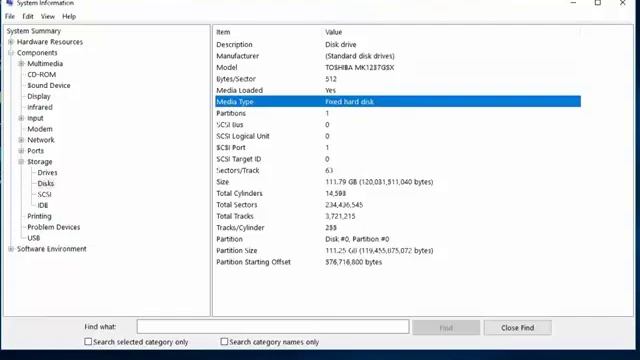
Task: Select the Sectors/Track row
Action: (398, 170)
